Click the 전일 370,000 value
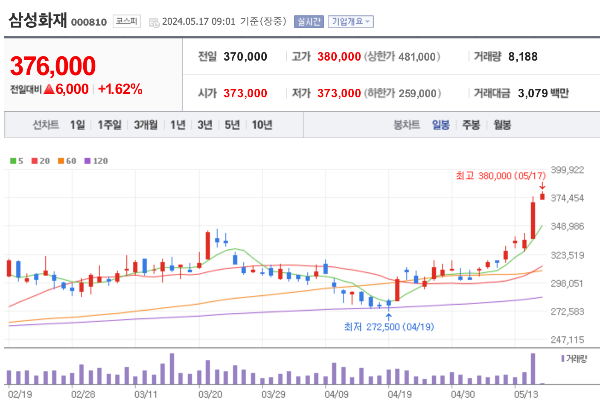The height and width of the screenshot is (418, 600). click(245, 57)
